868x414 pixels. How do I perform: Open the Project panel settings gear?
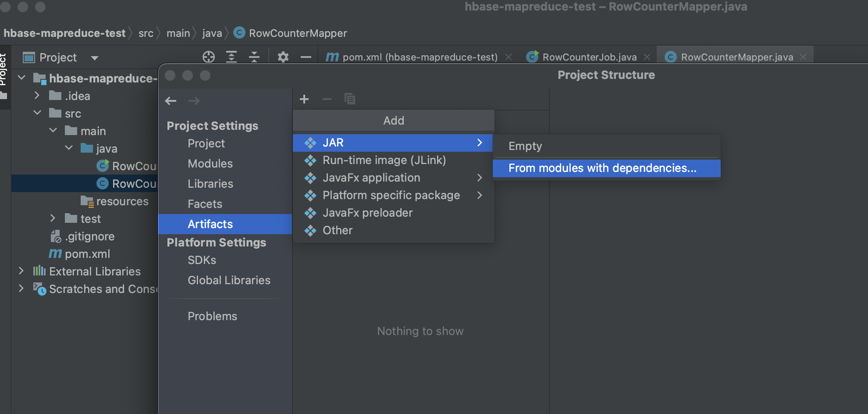click(x=283, y=57)
